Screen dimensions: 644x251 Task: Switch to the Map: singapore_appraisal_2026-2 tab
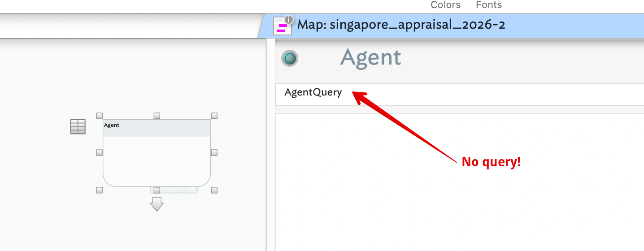pyautogui.click(x=401, y=25)
